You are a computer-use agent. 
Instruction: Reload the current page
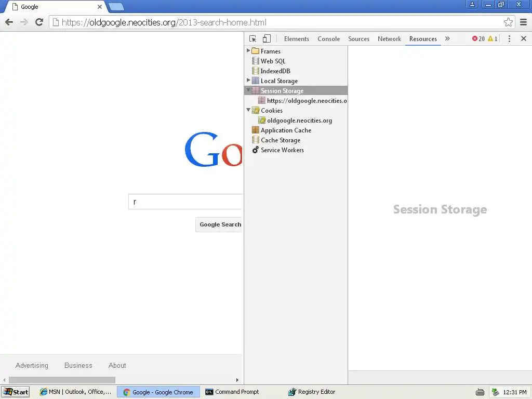click(x=39, y=22)
